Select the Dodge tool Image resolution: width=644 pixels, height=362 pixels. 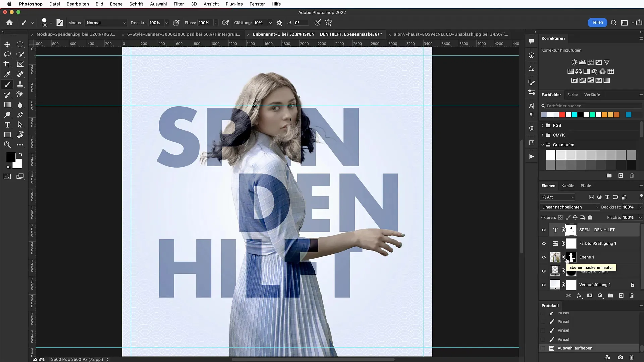click(x=7, y=115)
